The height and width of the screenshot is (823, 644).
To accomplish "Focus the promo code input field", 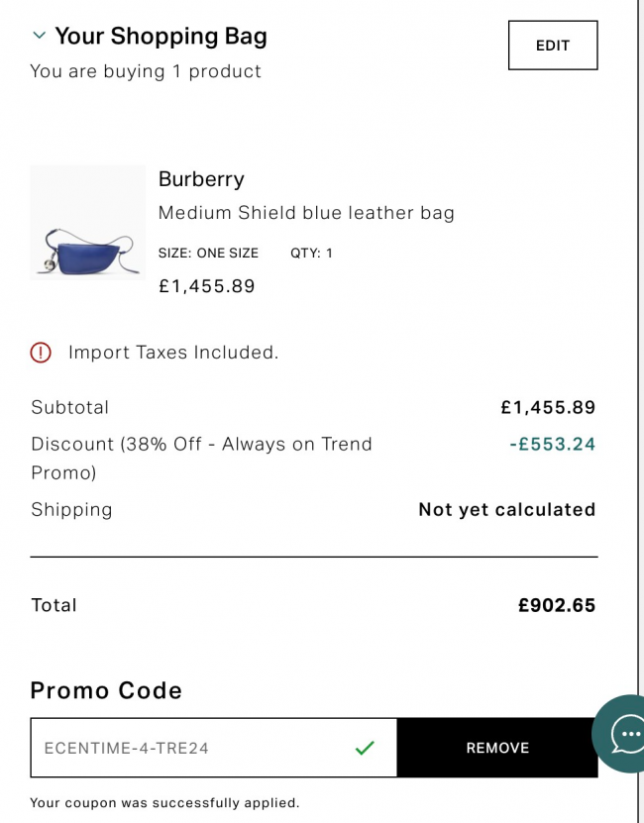I will point(213,748).
